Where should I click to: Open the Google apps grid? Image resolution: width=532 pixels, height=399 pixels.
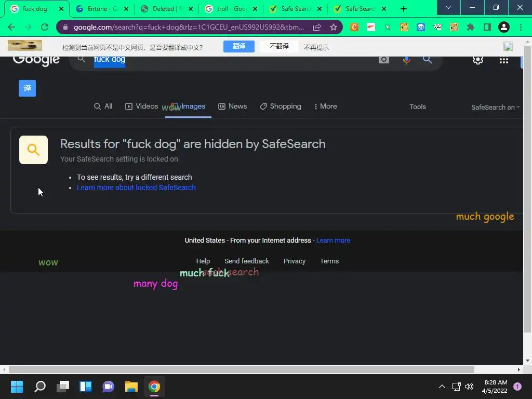(x=504, y=60)
